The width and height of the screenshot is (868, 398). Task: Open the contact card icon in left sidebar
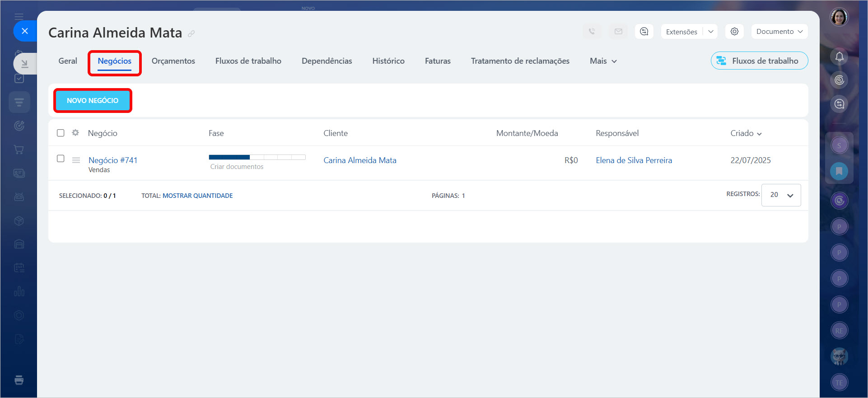(x=19, y=173)
